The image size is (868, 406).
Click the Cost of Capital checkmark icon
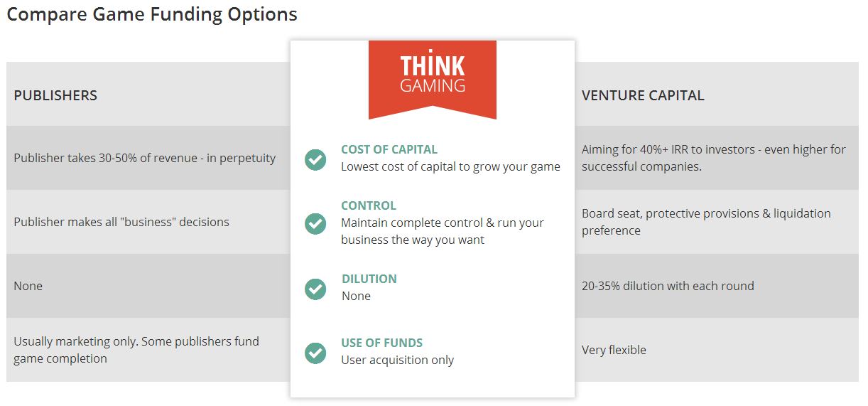click(315, 159)
